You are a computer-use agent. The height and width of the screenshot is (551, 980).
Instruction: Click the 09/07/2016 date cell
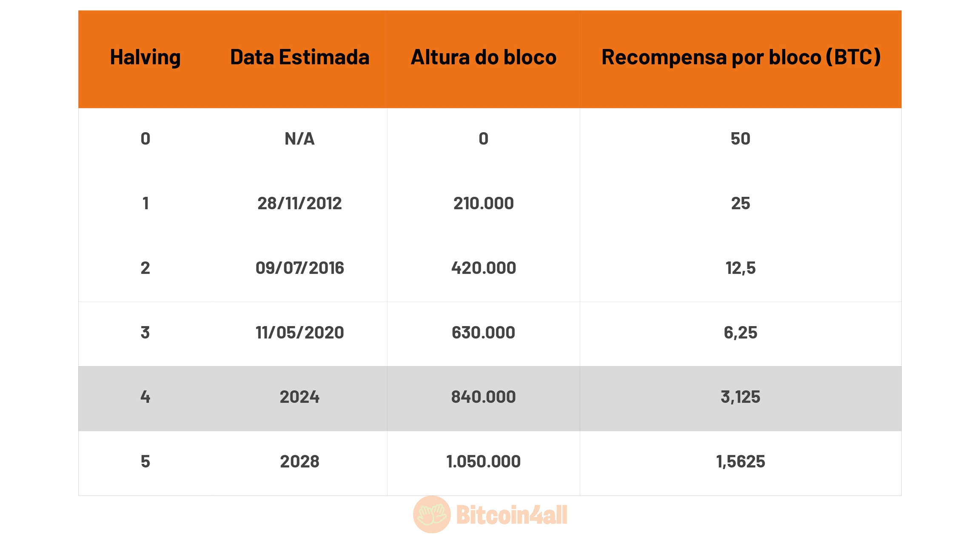pos(299,268)
